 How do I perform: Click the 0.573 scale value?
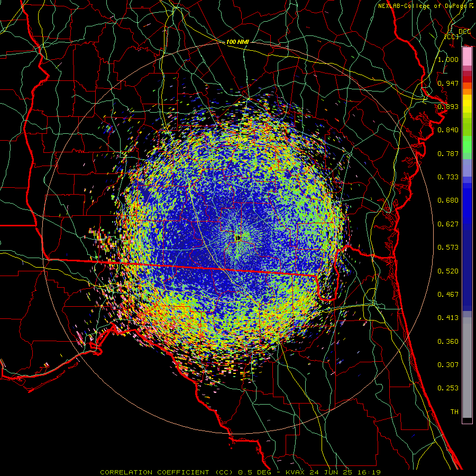tap(448, 248)
